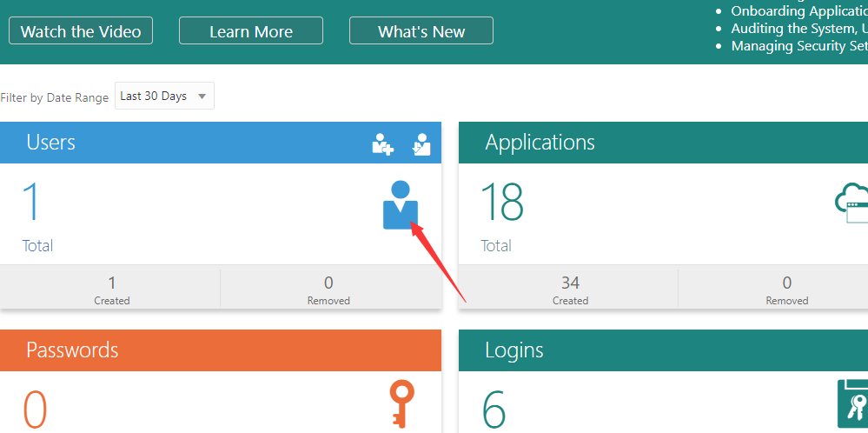Click the total applications number 18
Viewport: 868px width, 433px height.
coord(501,203)
